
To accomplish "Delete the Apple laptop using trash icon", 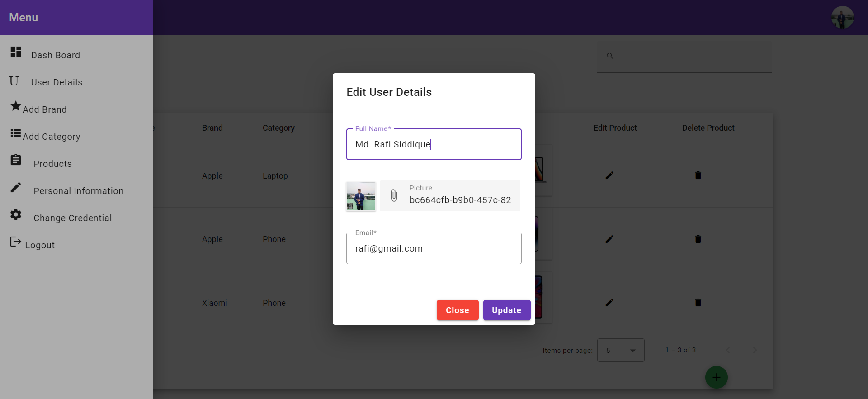I will coord(698,176).
